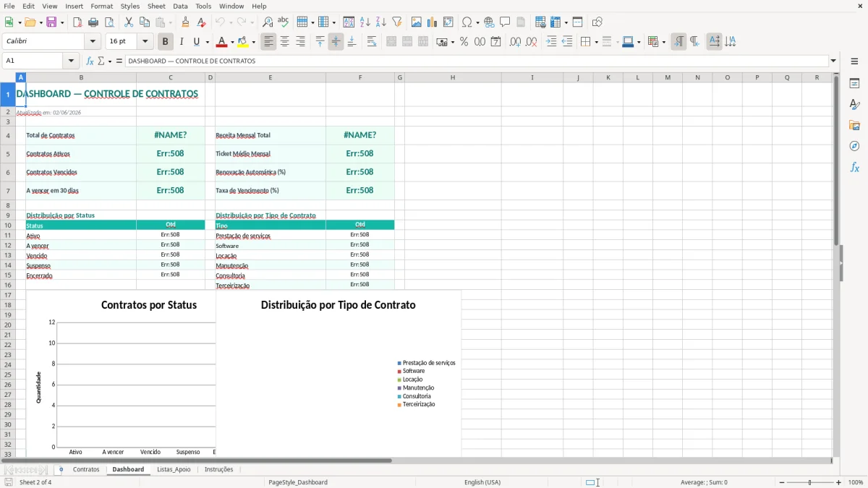Click the Insert Comment icon
The width and height of the screenshot is (868, 488).
point(505,22)
